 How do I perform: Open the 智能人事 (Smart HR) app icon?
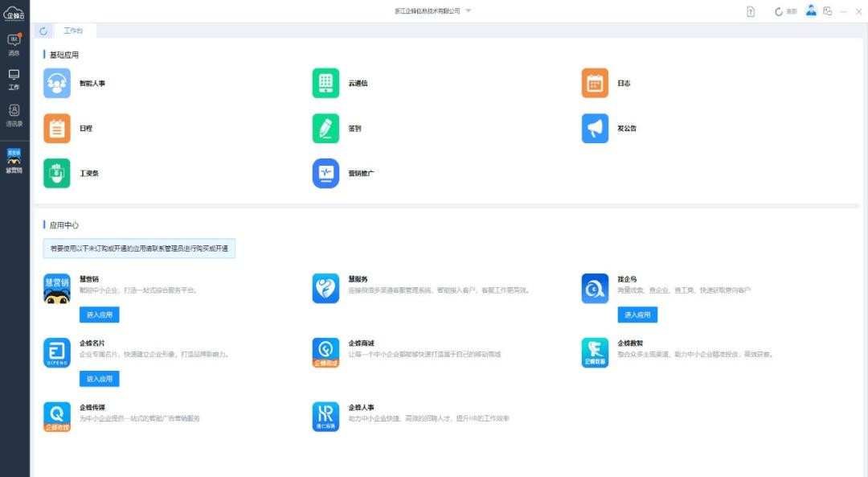tap(56, 82)
